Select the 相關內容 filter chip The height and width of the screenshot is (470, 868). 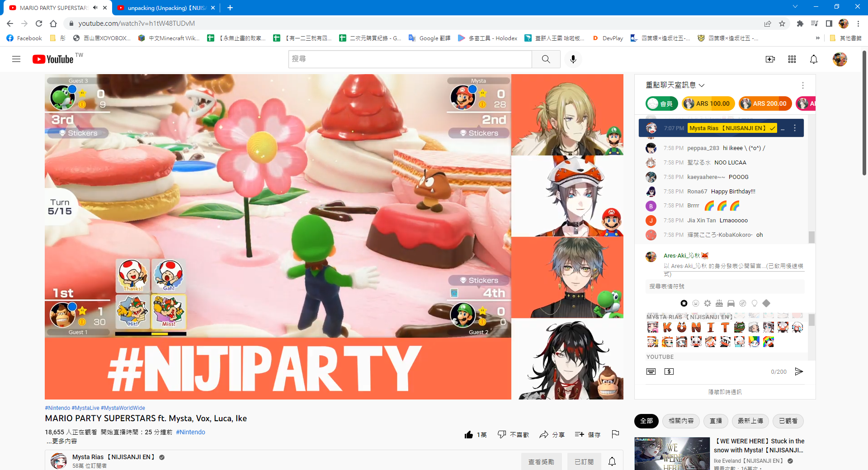(x=681, y=421)
